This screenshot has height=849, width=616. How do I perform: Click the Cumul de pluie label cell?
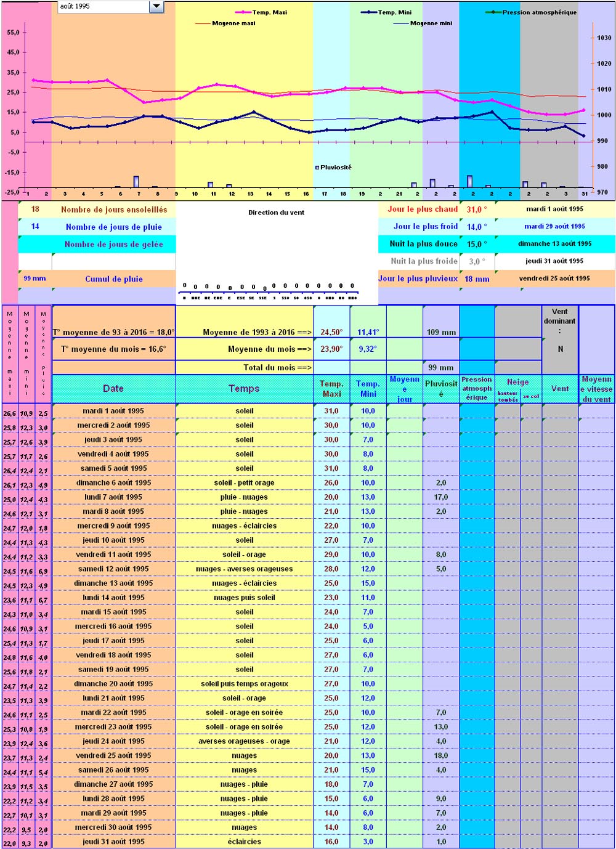113,279
